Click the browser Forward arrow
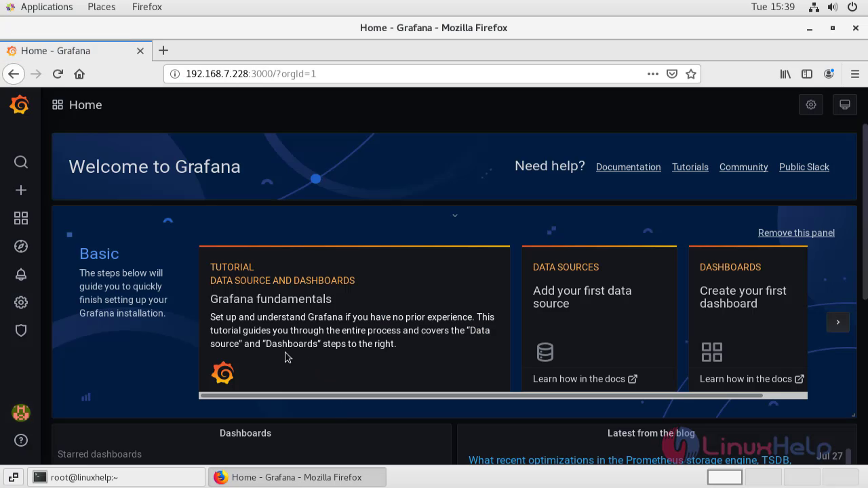This screenshot has width=868, height=488. (36, 74)
